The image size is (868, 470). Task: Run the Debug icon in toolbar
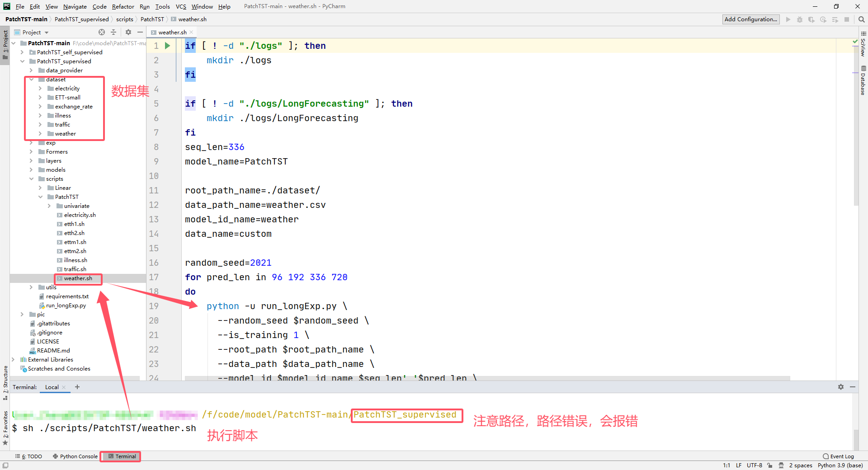click(x=800, y=19)
